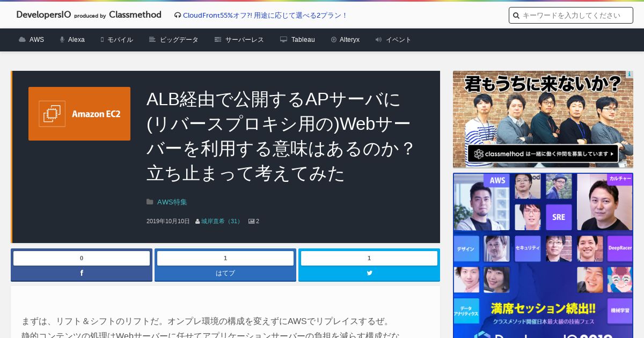Click the AdChoices icon on recruiting banner
The height and width of the screenshot is (338, 644).
click(629, 75)
